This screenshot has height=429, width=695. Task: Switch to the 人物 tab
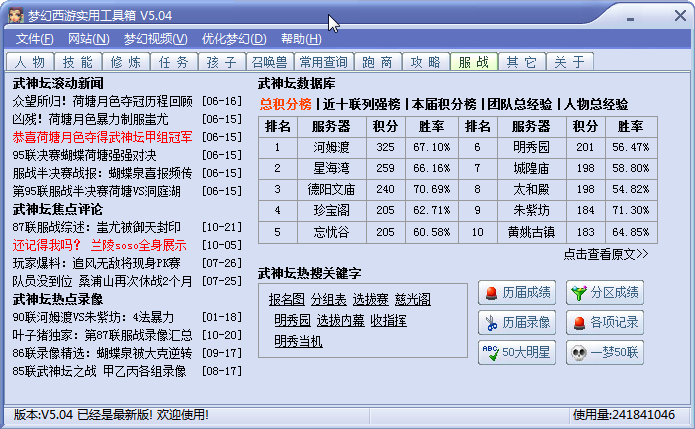(x=30, y=62)
